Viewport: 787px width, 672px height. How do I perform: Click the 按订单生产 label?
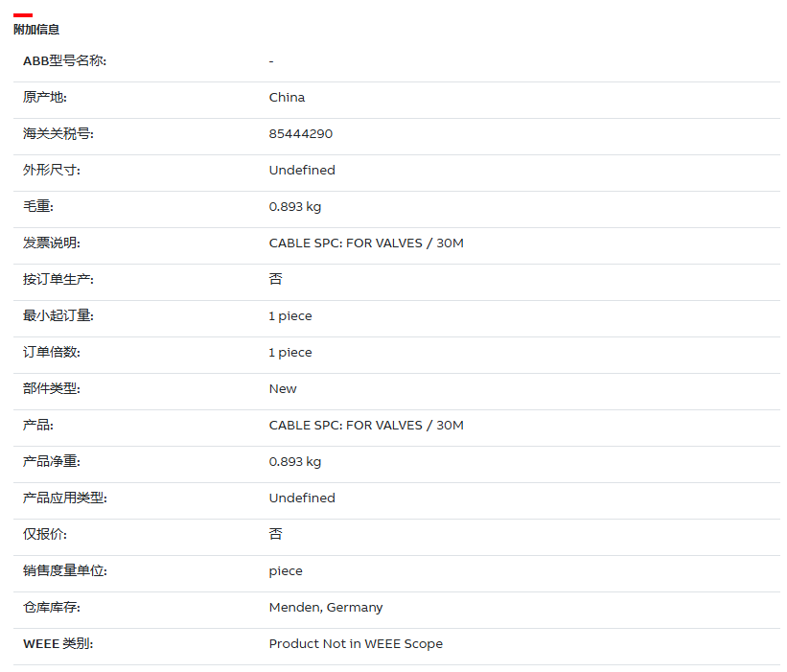(58, 279)
